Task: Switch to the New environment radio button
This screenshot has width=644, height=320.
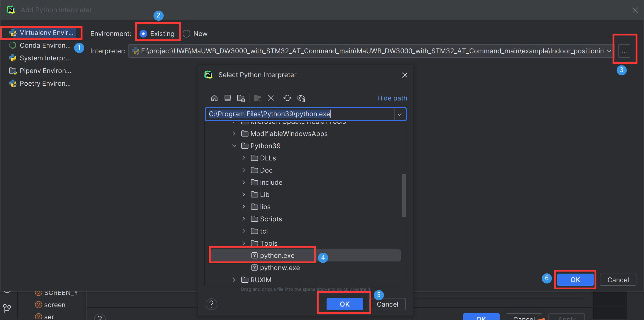Action: coord(186,34)
